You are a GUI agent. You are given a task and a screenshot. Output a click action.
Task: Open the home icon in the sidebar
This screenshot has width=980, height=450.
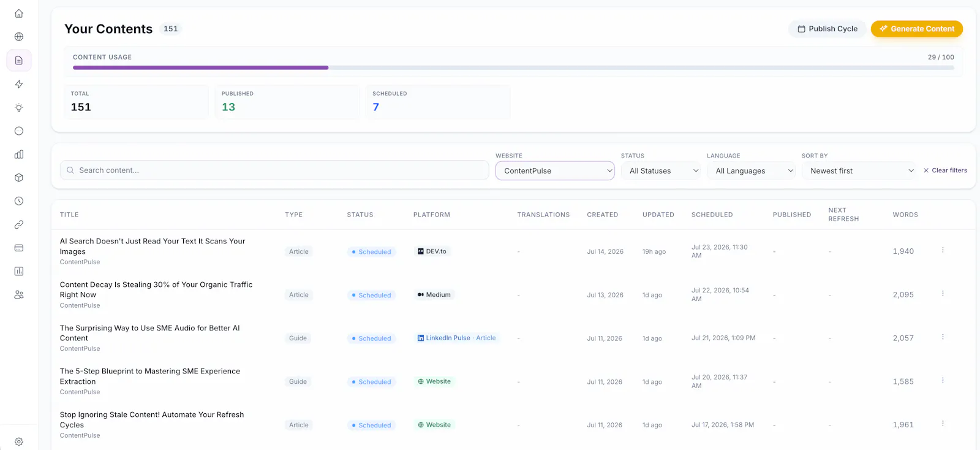19,13
